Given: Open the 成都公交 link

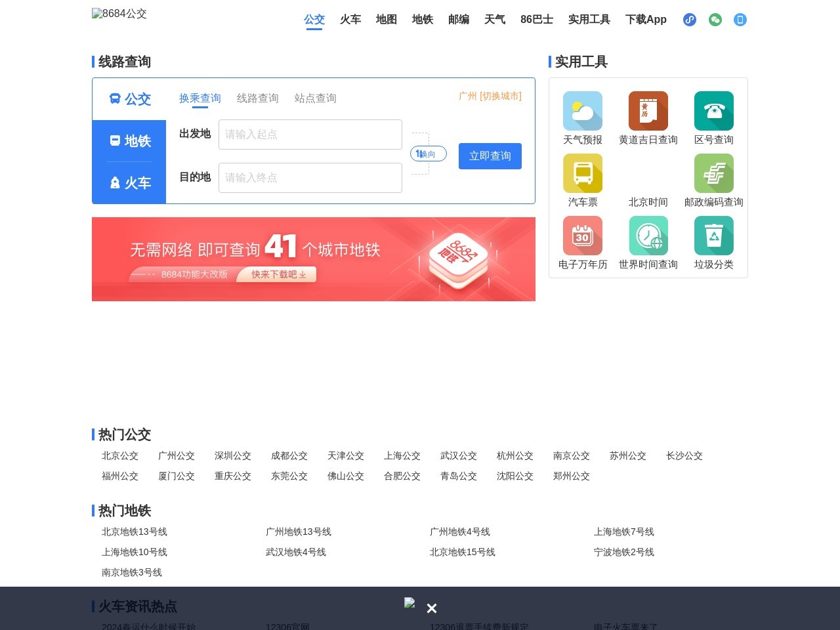Looking at the screenshot, I should (289, 455).
